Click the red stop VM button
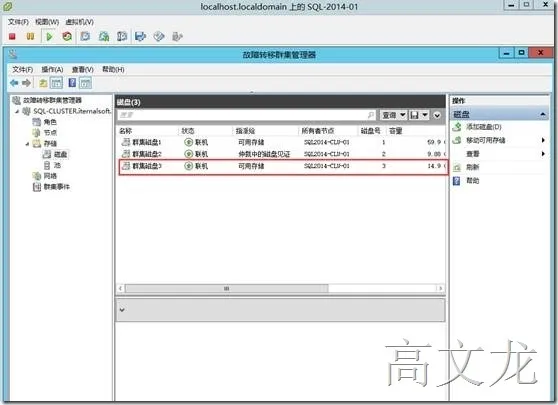The width and height of the screenshot is (558, 405). [12, 36]
